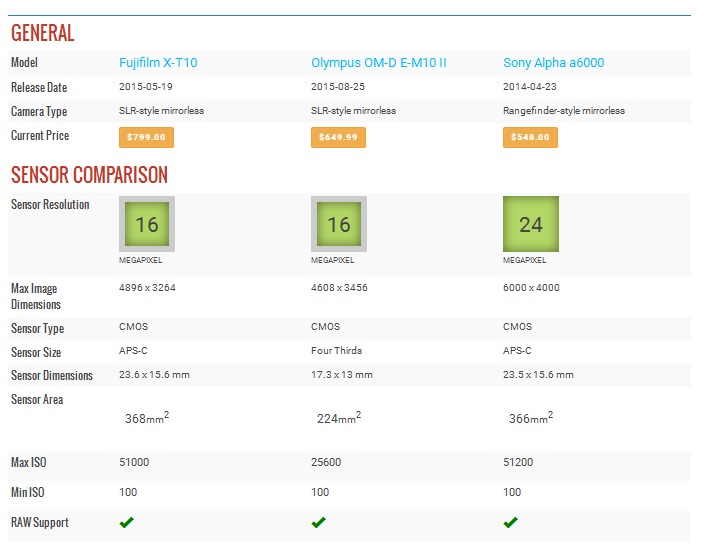Click the $799.00 price button

[146, 137]
